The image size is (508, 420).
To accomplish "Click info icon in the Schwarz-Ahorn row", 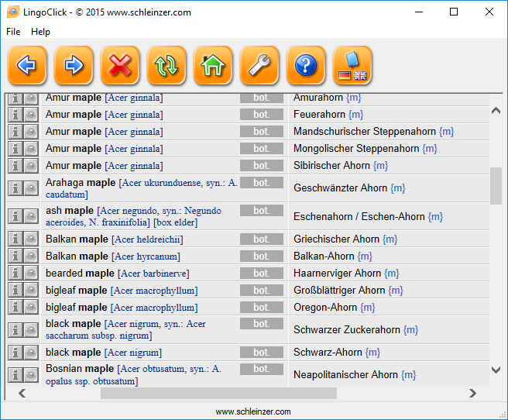I will pyautogui.click(x=15, y=353).
